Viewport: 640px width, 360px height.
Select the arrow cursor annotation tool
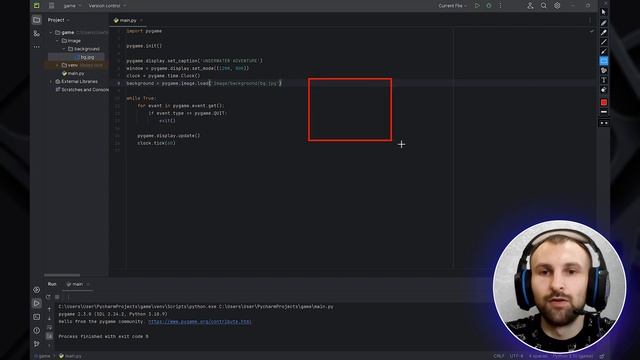(604, 13)
